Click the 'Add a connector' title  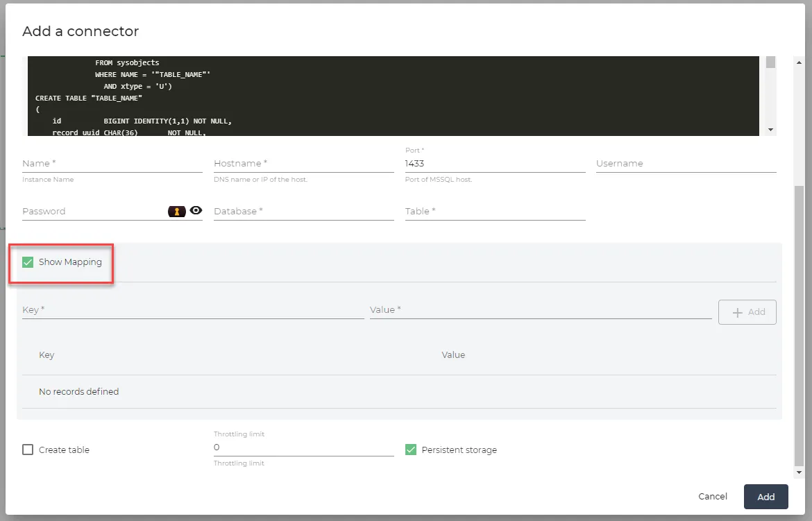tap(81, 31)
